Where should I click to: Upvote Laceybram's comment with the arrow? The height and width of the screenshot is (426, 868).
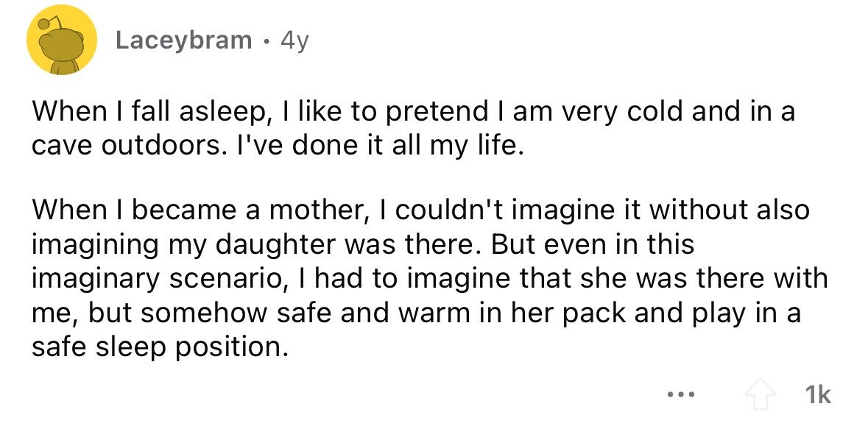point(761,395)
